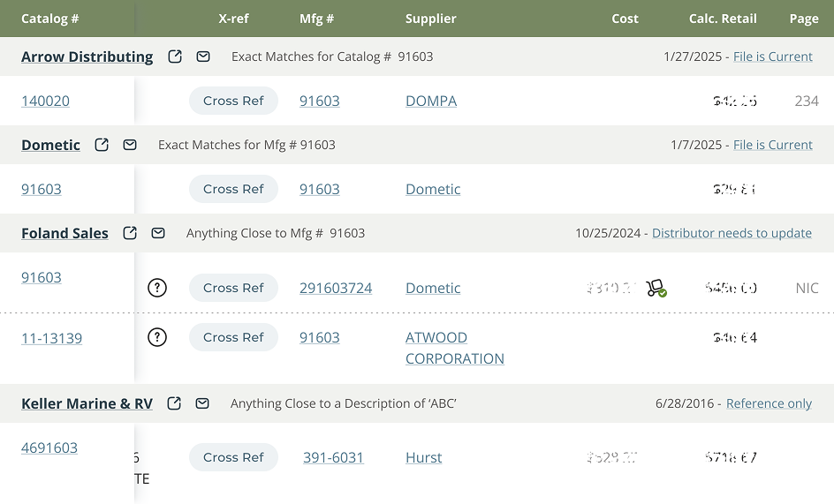Click Supplier column header

tap(430, 19)
